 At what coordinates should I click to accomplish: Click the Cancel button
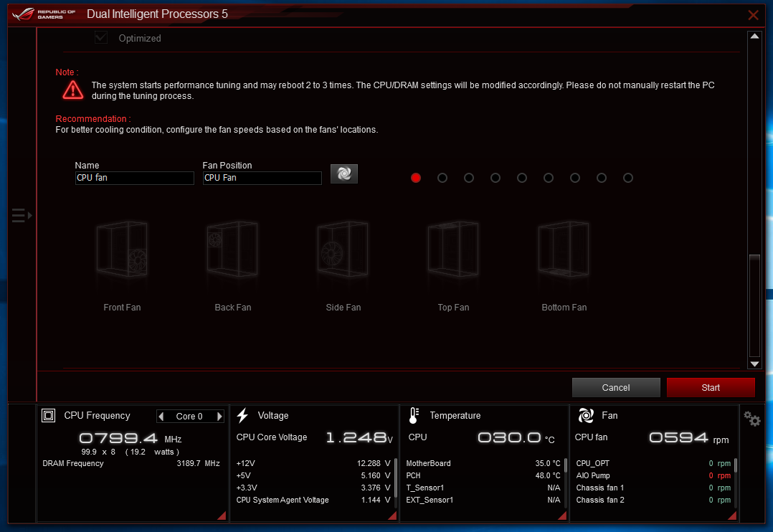click(x=616, y=388)
